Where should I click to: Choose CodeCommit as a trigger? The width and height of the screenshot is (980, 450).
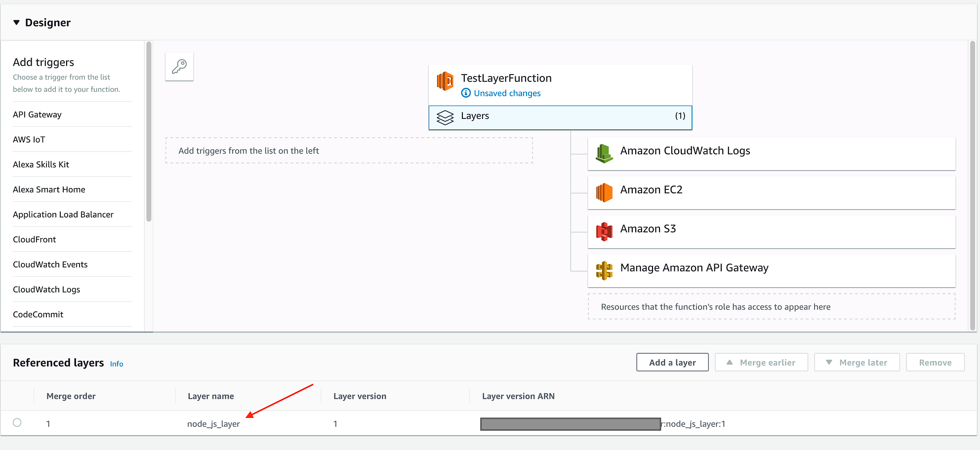point(38,314)
